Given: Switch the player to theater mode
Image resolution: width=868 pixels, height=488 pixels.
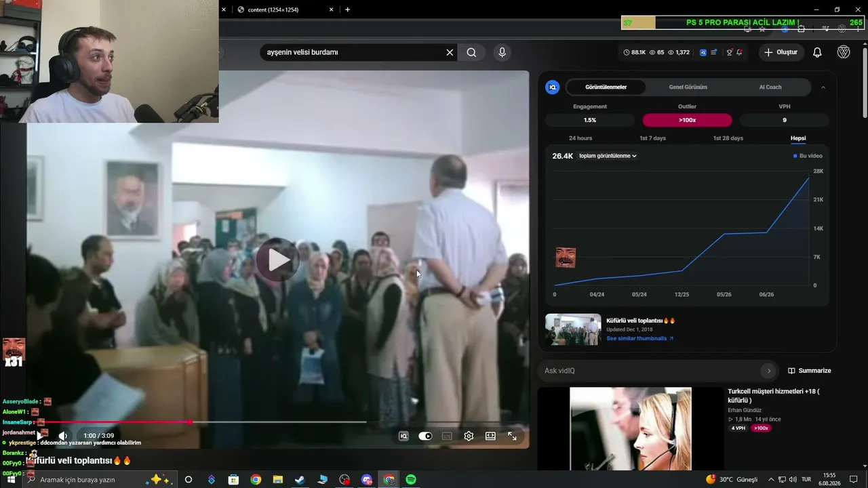Looking at the screenshot, I should tap(490, 436).
